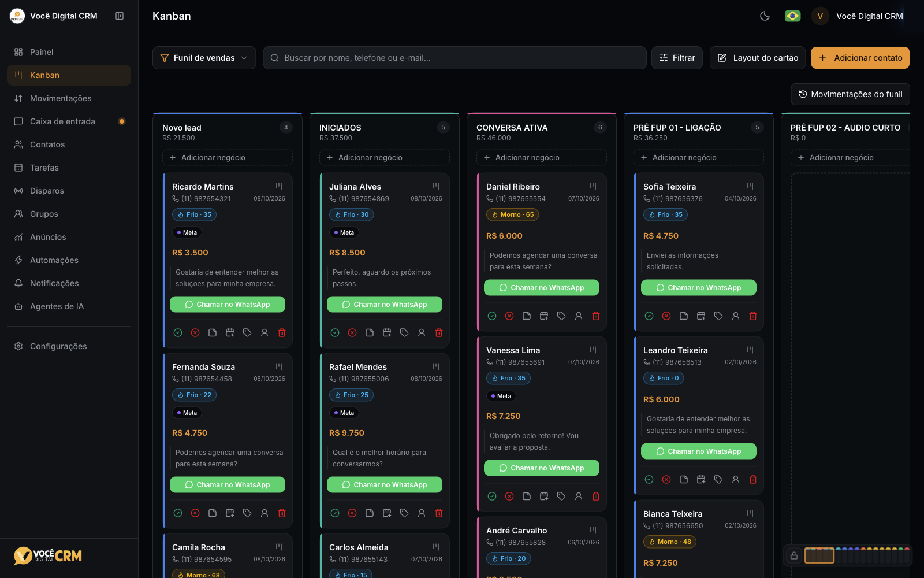Viewport: 924px width, 578px height.
Task: Open Caixa de entrada in the sidebar
Action: (69, 121)
